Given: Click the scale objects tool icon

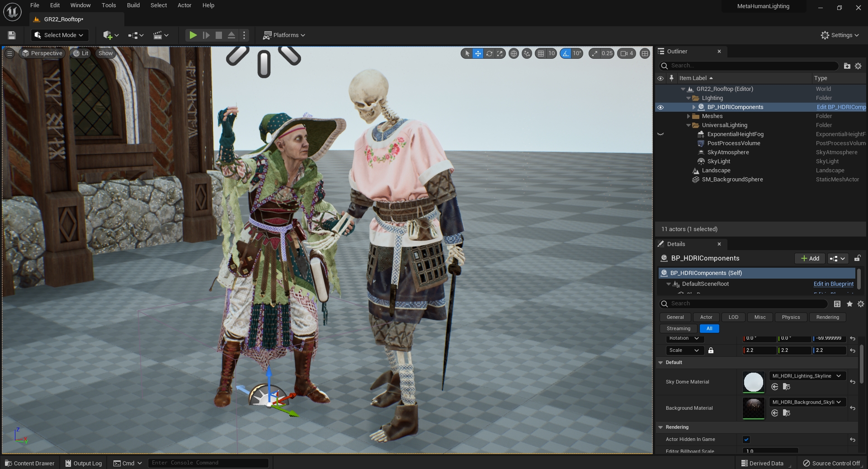Looking at the screenshot, I should pyautogui.click(x=500, y=53).
